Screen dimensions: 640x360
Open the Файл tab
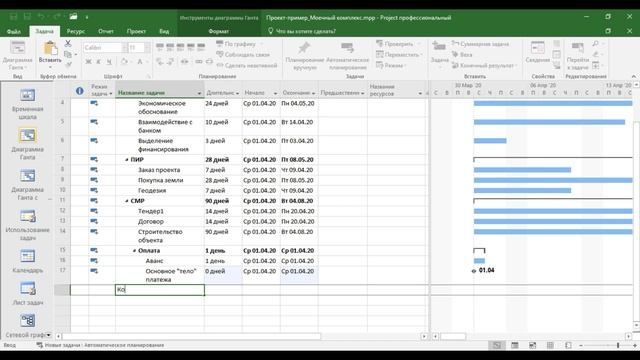[14, 31]
